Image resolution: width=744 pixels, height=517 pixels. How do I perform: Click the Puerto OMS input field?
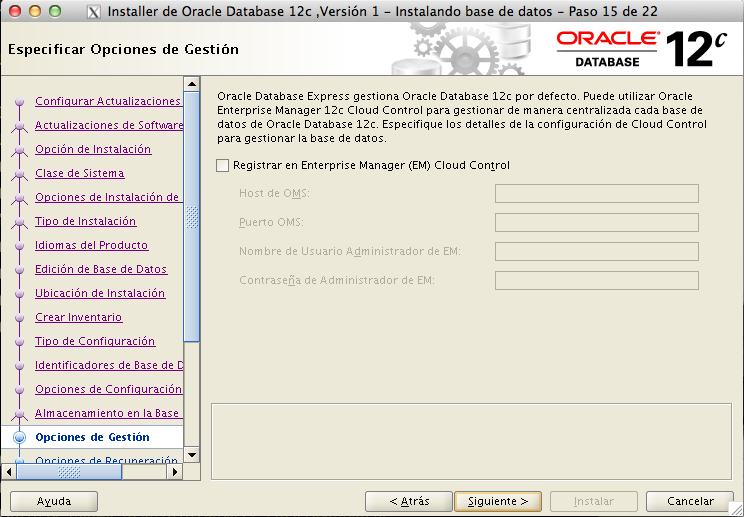tap(596, 222)
